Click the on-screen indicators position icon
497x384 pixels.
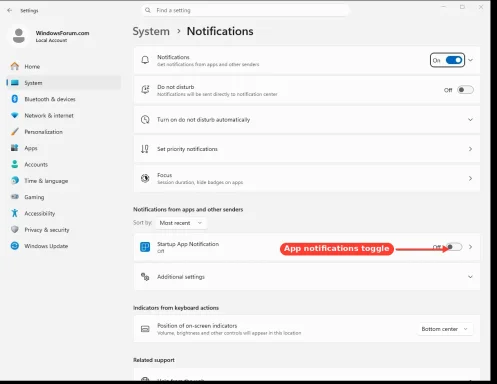click(x=145, y=329)
